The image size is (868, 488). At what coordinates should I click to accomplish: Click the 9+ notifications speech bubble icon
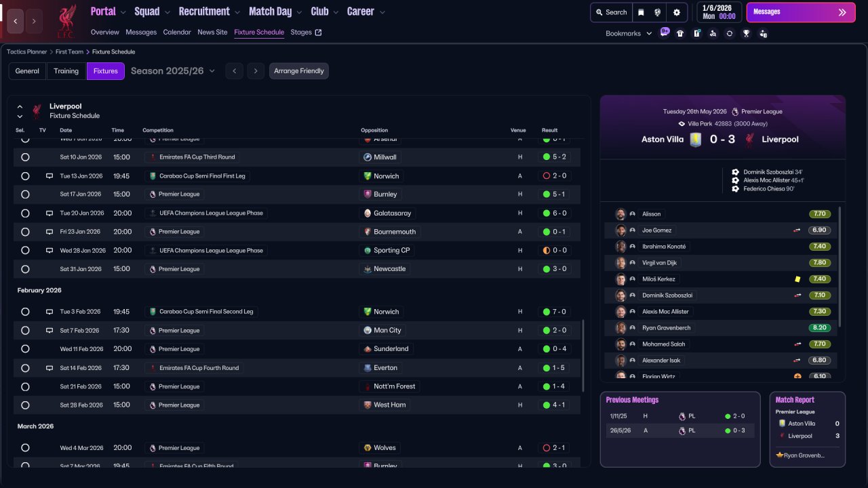(664, 32)
